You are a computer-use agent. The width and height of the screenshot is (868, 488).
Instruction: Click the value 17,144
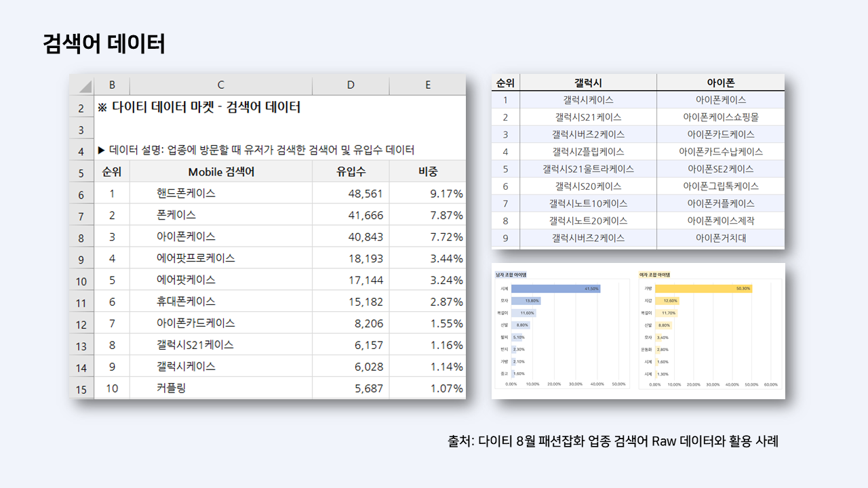point(366,281)
